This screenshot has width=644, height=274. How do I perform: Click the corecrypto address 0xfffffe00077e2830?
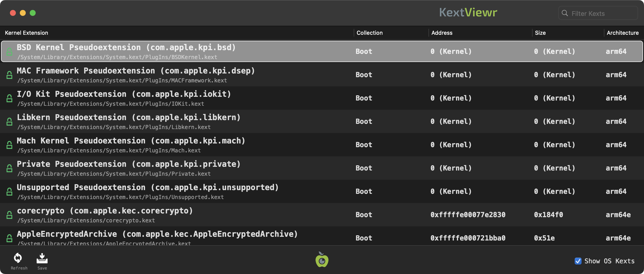click(x=467, y=215)
